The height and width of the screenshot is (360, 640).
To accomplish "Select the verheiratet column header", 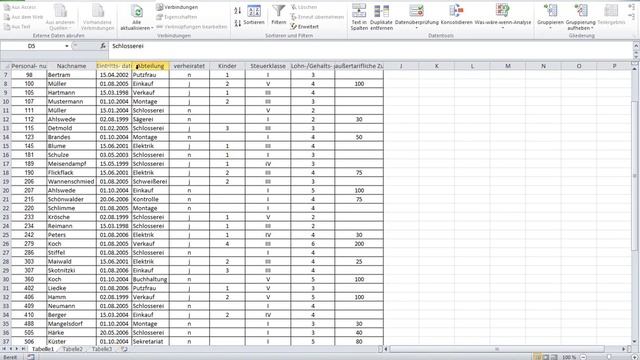I will 189,66.
